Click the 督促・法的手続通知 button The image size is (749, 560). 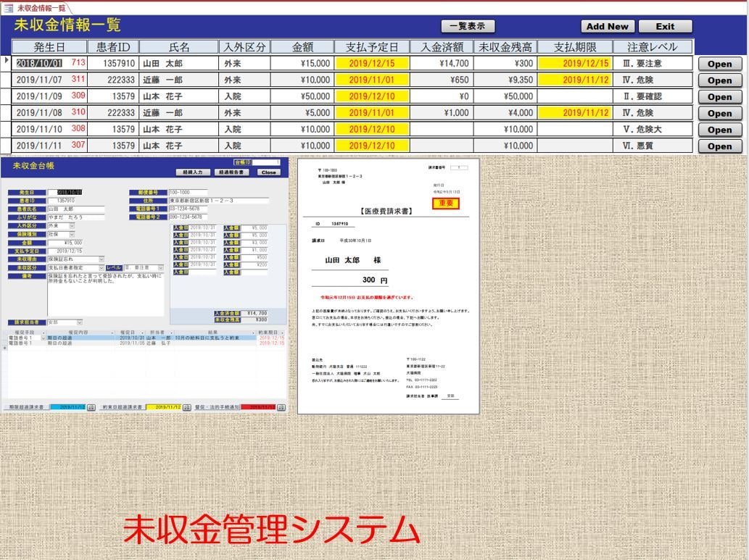pyautogui.click(x=217, y=407)
